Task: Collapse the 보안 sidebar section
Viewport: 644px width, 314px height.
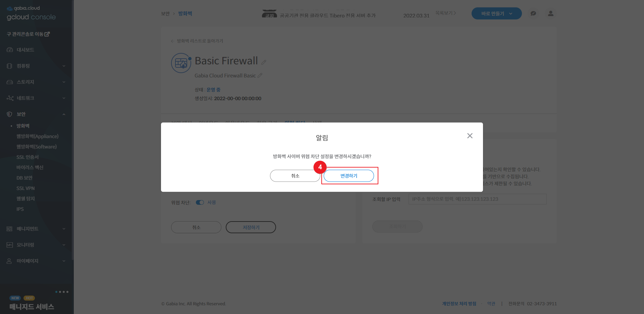Action: coord(64,114)
